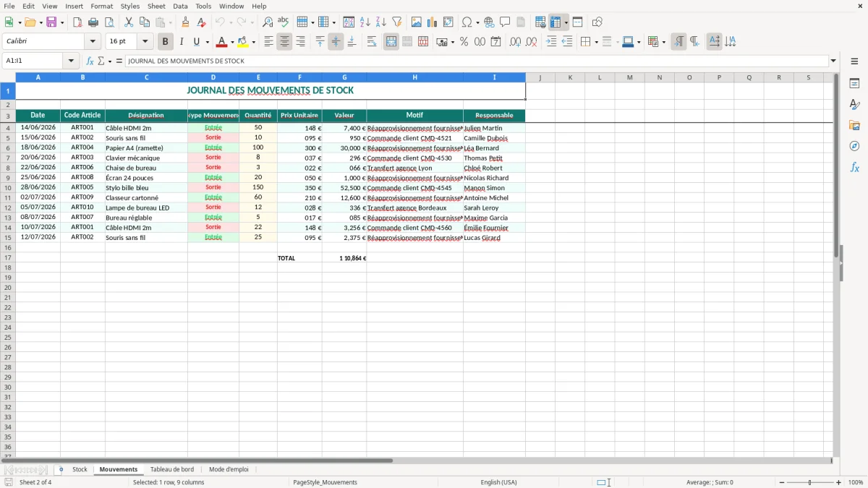Sort descending with the Z-A arrow icon
The image size is (868, 488).
coord(381,22)
